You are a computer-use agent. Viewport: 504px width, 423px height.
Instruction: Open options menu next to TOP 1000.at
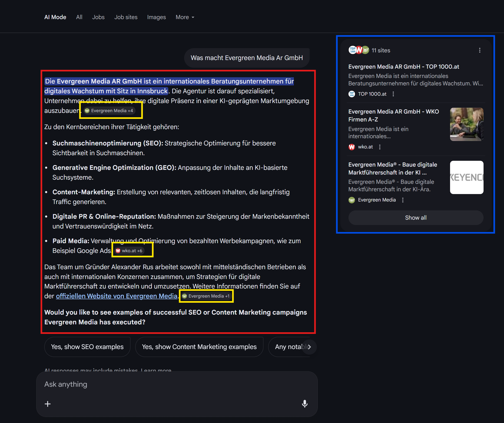(393, 94)
